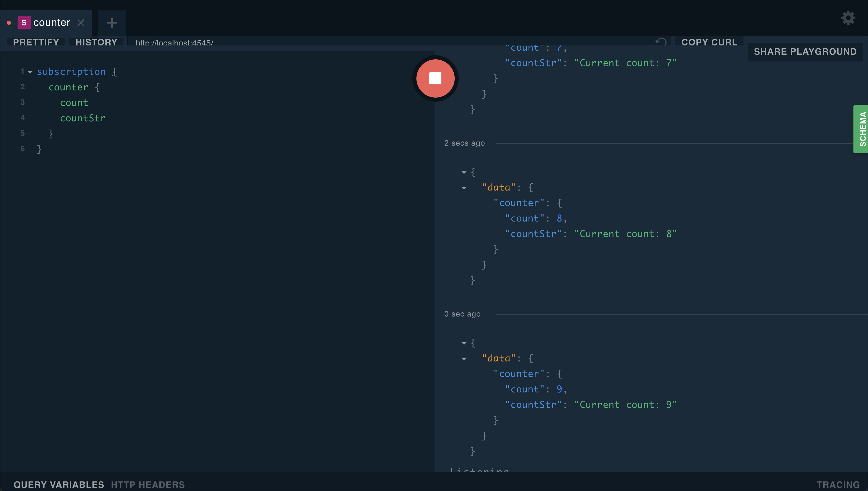Viewport: 868px width, 491px height.
Task: Click the "Current count: 8" string value
Action: [x=626, y=234]
